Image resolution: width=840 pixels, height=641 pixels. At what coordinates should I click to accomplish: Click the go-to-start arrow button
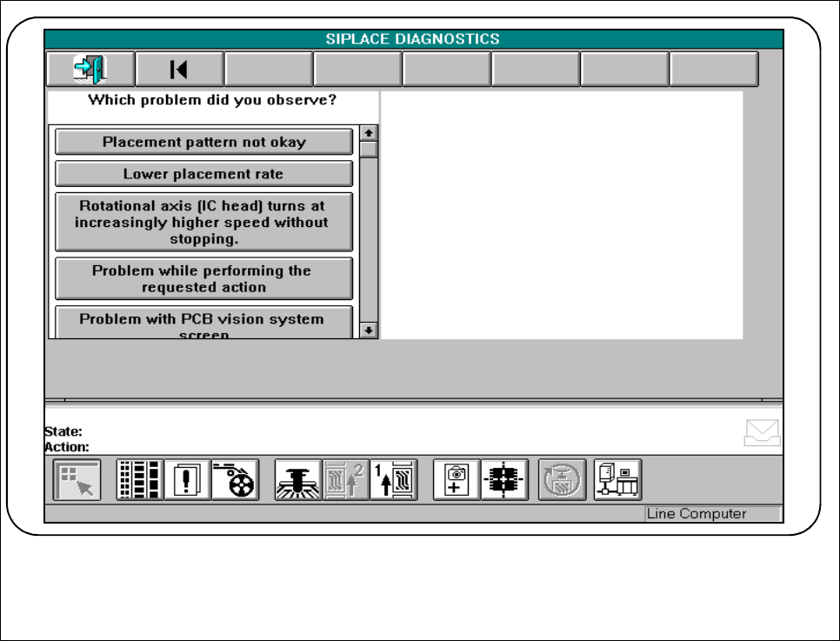point(179,69)
